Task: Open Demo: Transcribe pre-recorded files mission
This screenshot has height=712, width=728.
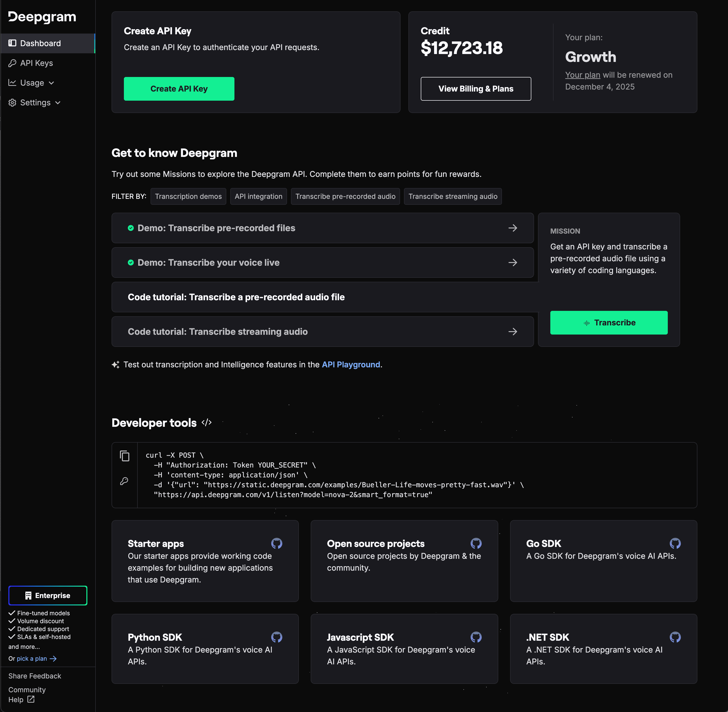Action: point(323,228)
